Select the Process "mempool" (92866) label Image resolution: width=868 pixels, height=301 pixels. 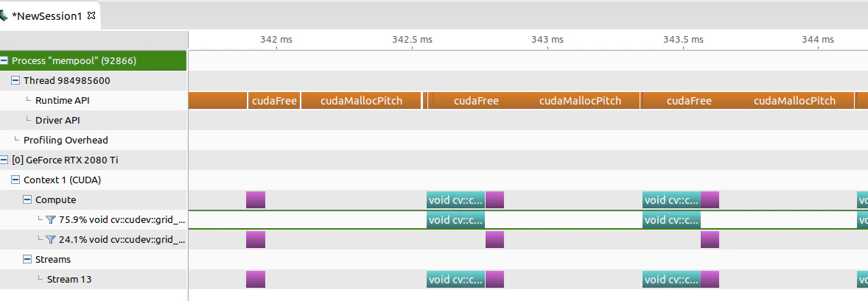(x=74, y=61)
